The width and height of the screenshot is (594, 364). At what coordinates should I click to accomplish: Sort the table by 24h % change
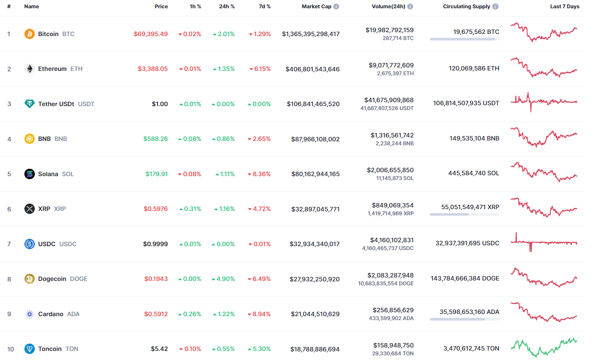point(226,6)
